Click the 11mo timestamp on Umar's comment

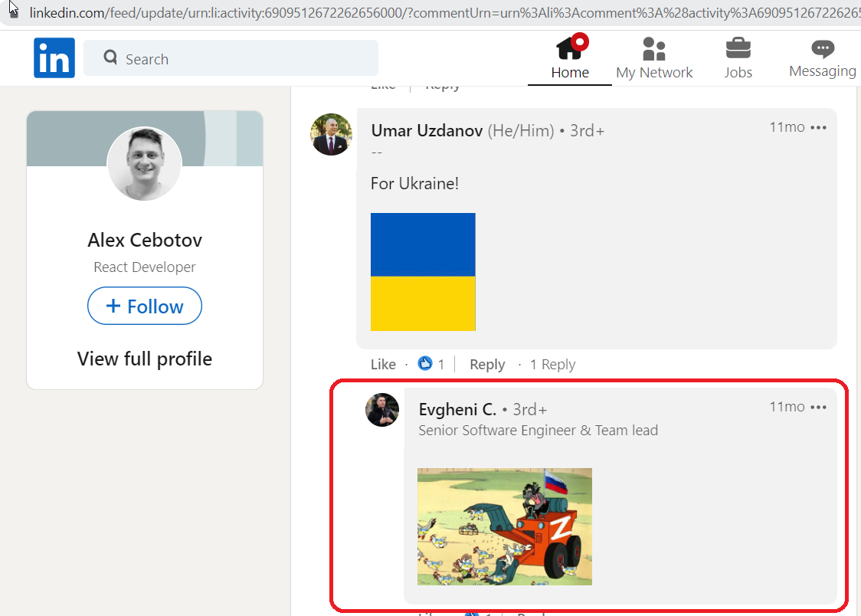coord(787,127)
